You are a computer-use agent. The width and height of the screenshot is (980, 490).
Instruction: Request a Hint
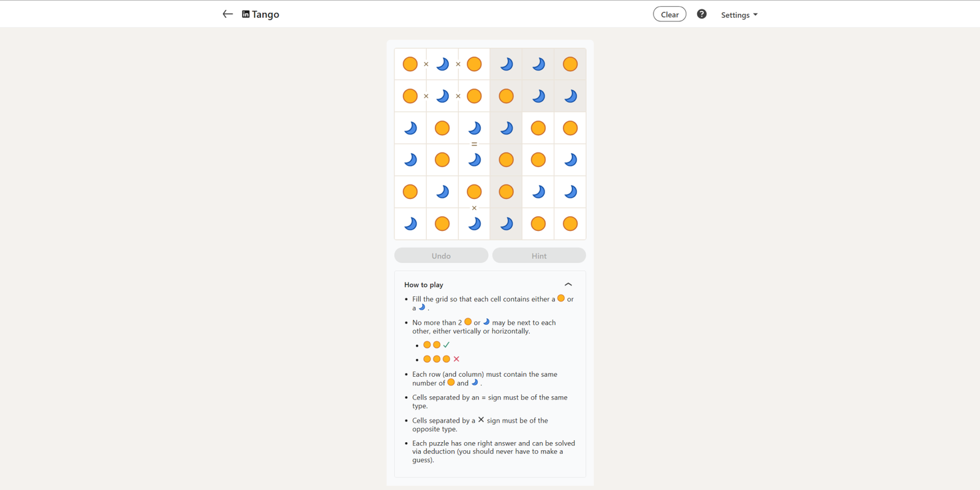(539, 255)
